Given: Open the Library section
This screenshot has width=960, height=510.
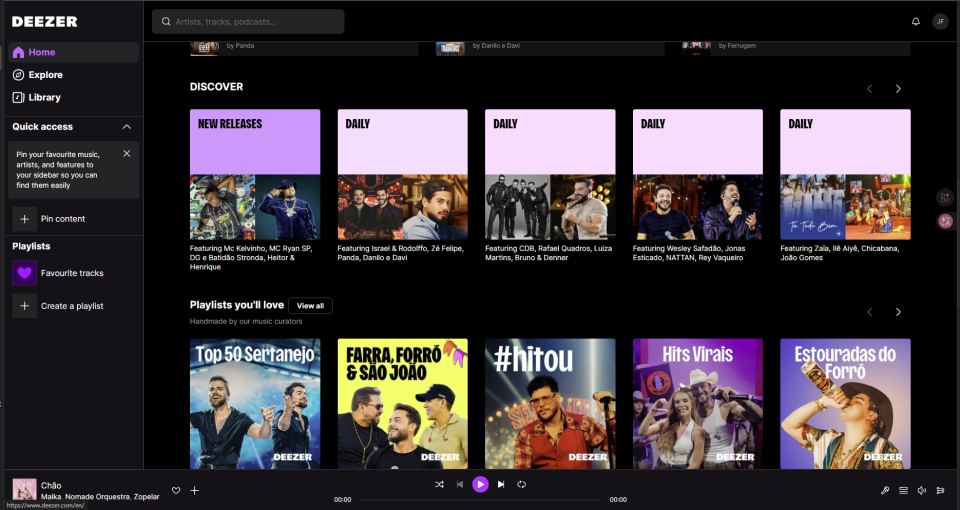Looking at the screenshot, I should point(73,97).
